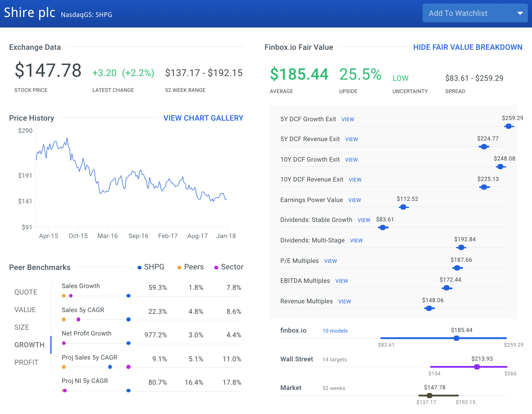Switch to the QUOTE benchmark tab

[26, 292]
